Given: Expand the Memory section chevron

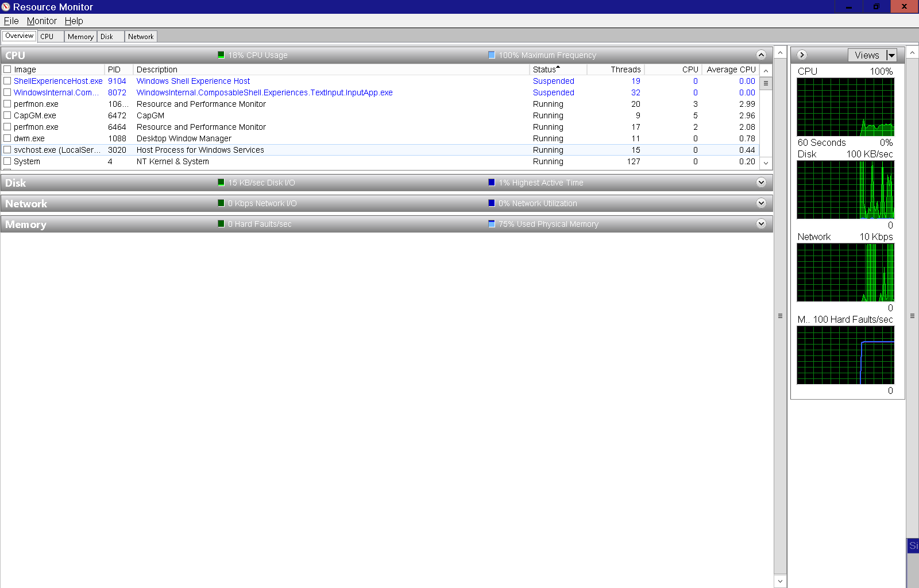Looking at the screenshot, I should (761, 224).
